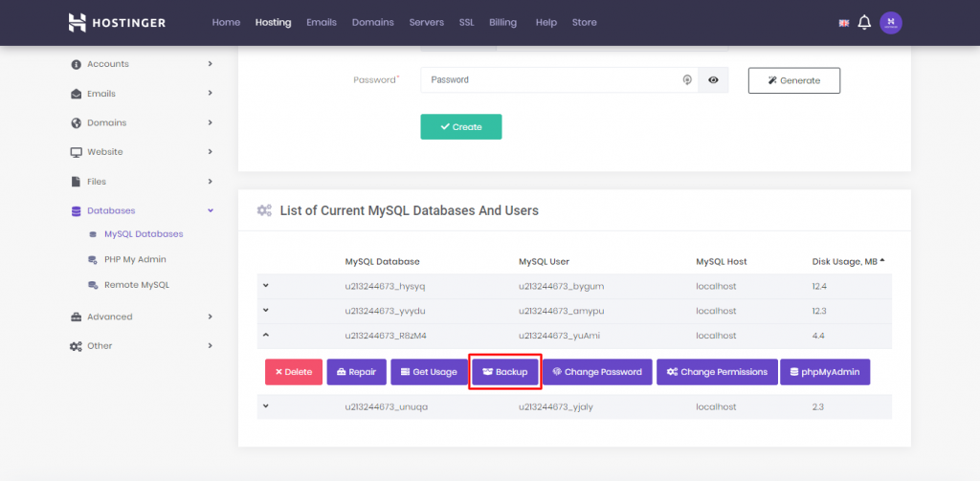Screen dimensions: 980x481
Task: Click the Get Usage button
Action: [x=429, y=372]
